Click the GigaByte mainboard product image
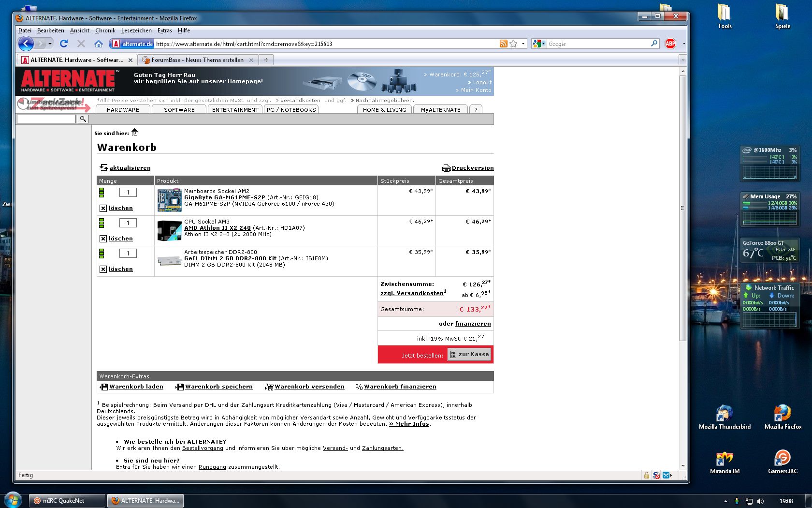The width and height of the screenshot is (812, 508). pyautogui.click(x=169, y=200)
